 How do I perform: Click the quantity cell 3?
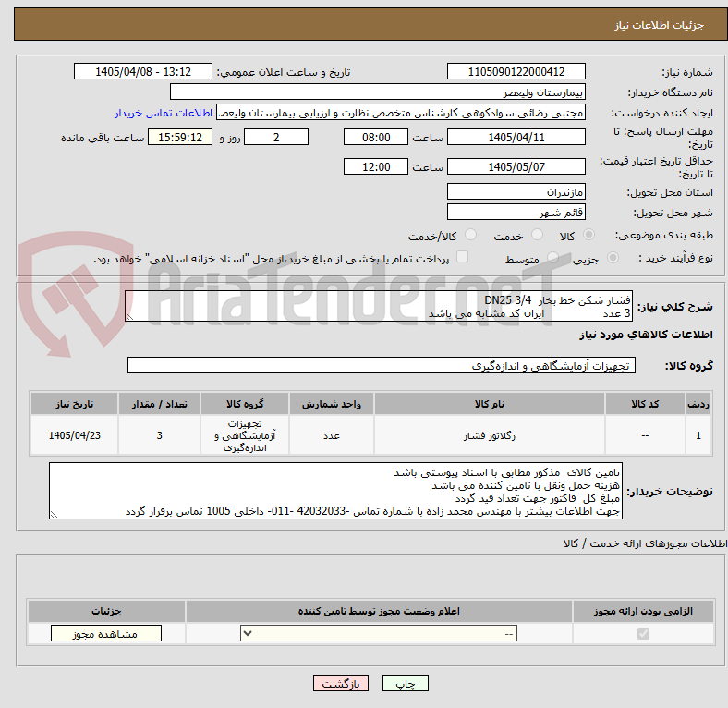coord(159,435)
